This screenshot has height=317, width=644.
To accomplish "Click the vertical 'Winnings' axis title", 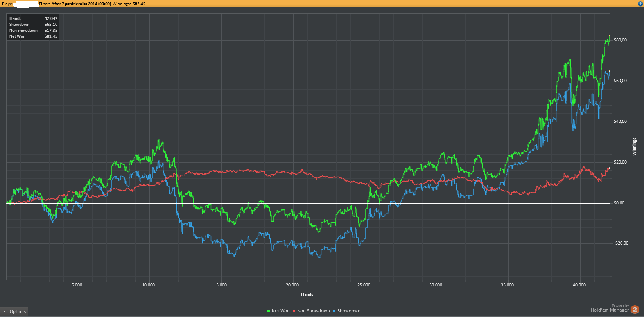I will pyautogui.click(x=634, y=147).
